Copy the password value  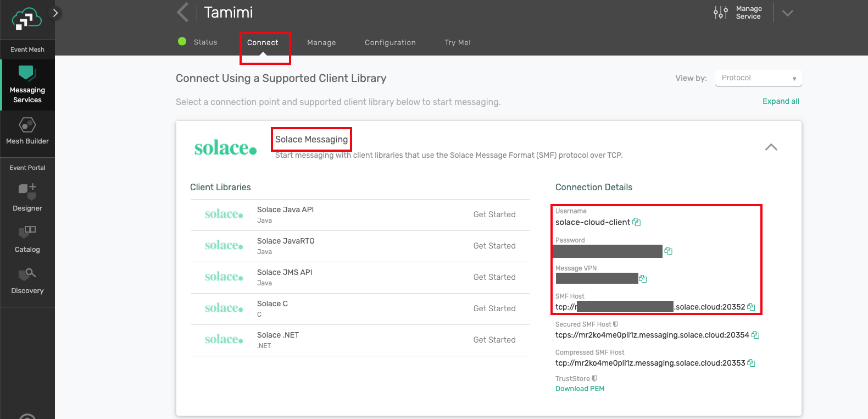[669, 251]
